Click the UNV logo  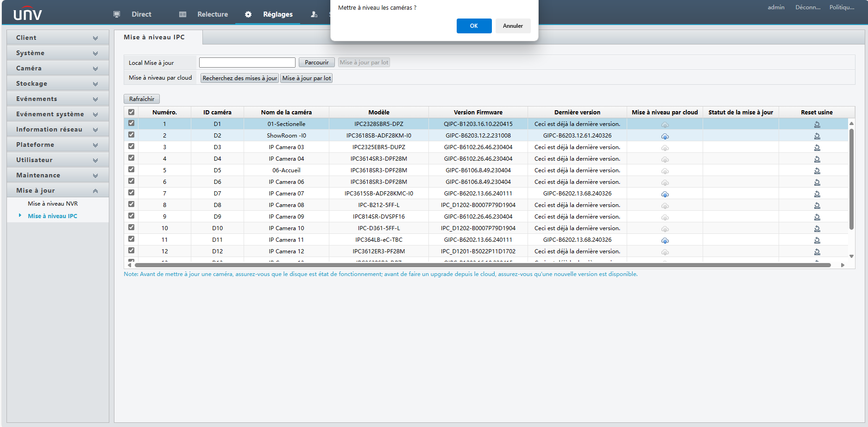click(x=28, y=14)
